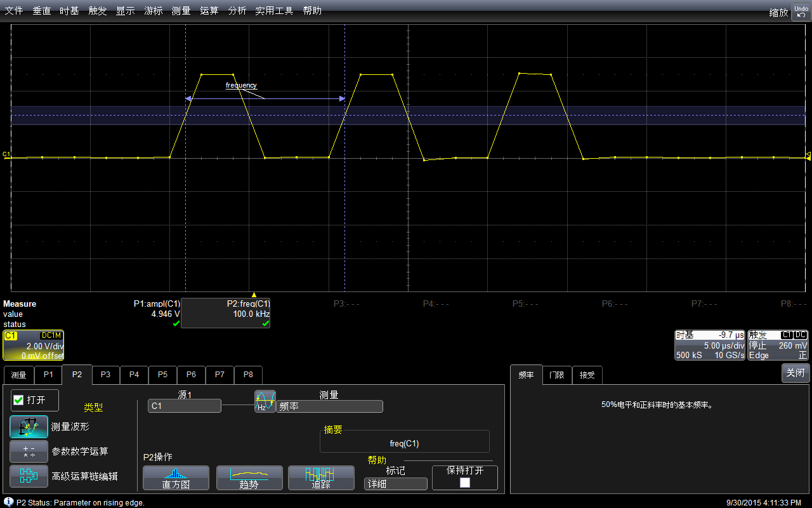Click the P2 status green checkmark
The width and height of the screenshot is (812, 508).
266,324
